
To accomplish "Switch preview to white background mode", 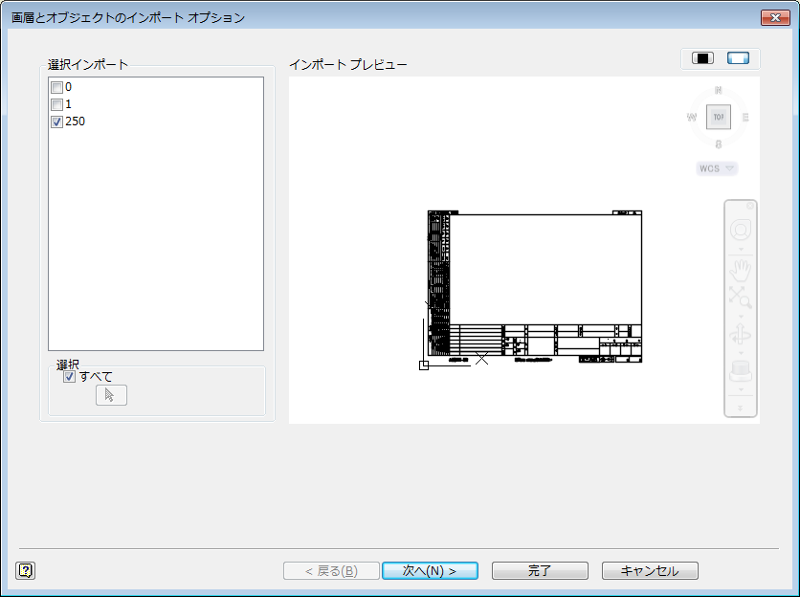I will (737, 58).
